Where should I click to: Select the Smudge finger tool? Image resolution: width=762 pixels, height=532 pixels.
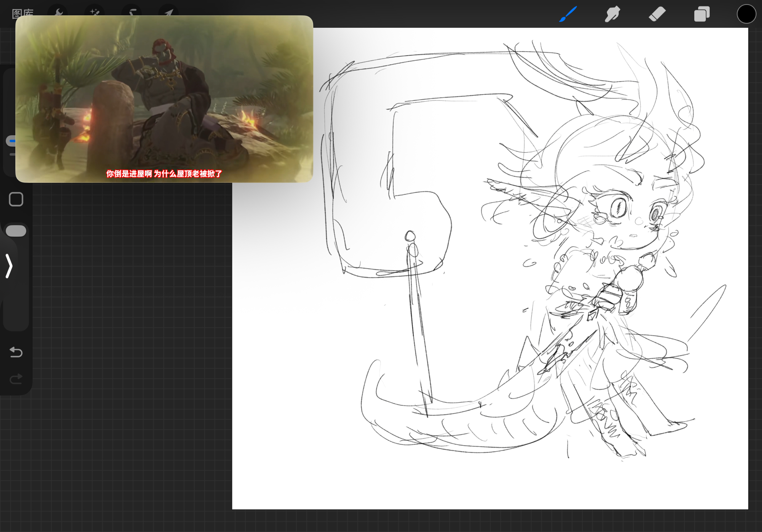(612, 14)
